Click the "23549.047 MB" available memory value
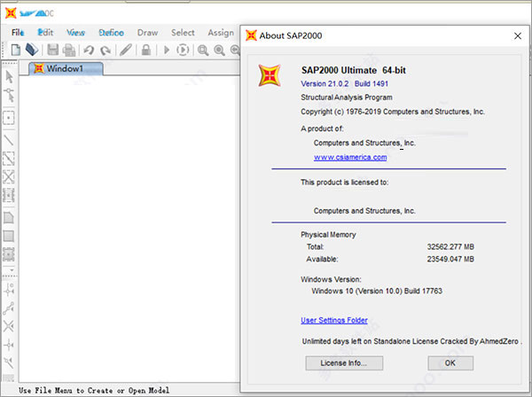532x397 pixels. pyautogui.click(x=450, y=260)
